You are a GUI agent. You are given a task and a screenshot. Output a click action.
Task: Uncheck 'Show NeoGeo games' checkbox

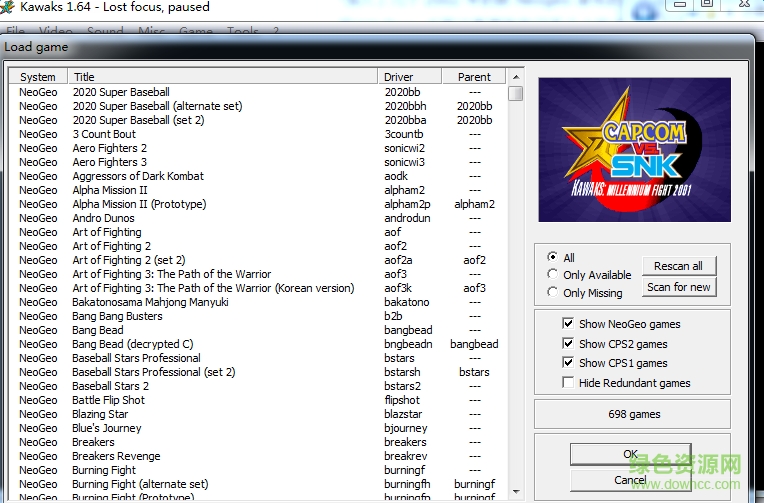(568, 324)
